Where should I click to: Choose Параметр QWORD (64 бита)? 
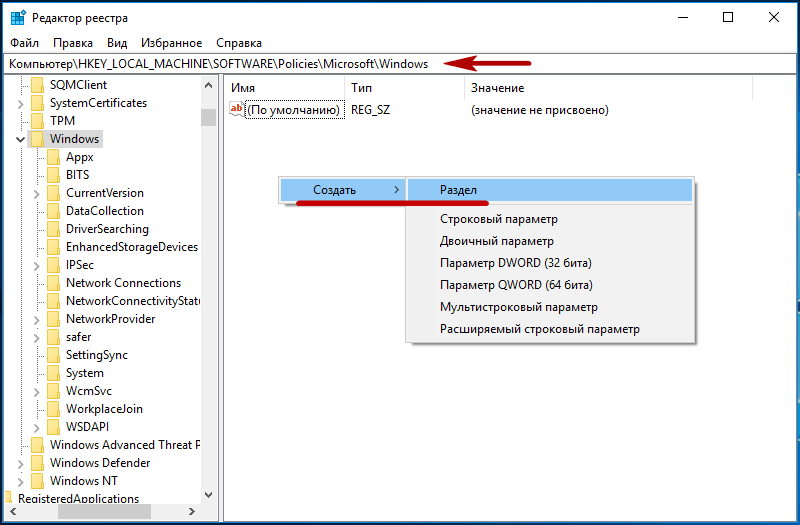tap(550, 285)
